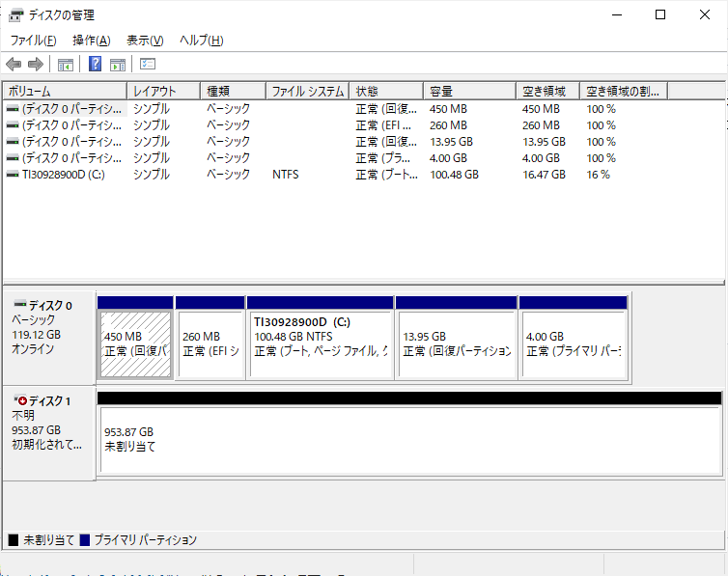Image resolution: width=728 pixels, height=576 pixels.
Task: Open the 表示(V) menu
Action: pos(145,41)
